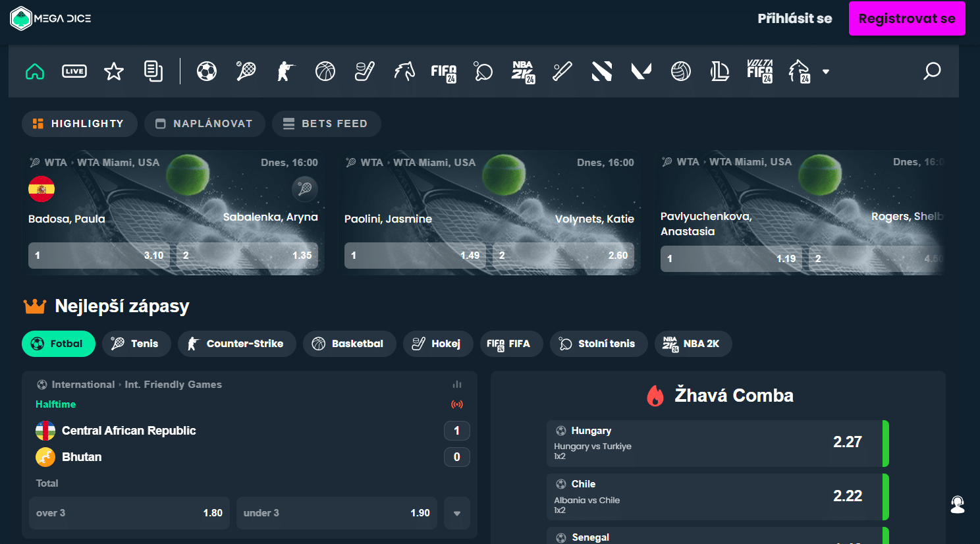The height and width of the screenshot is (544, 980).
Task: Select the horse racing icon
Action: coord(404,71)
